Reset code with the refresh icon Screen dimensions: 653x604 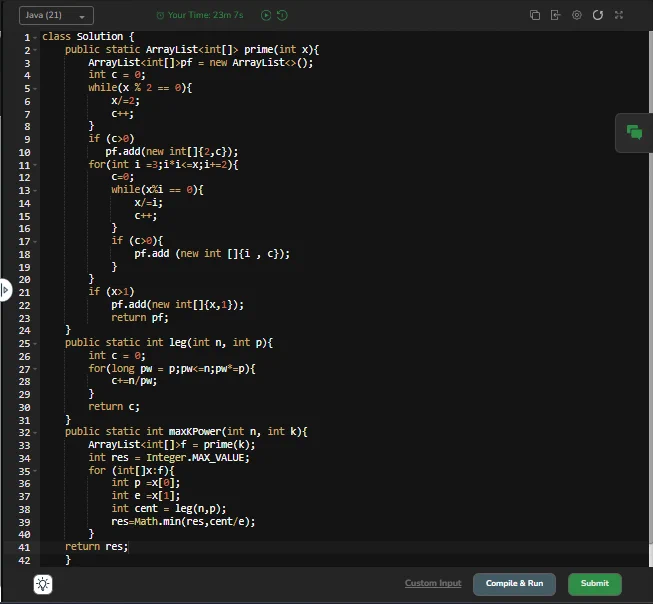[598, 15]
